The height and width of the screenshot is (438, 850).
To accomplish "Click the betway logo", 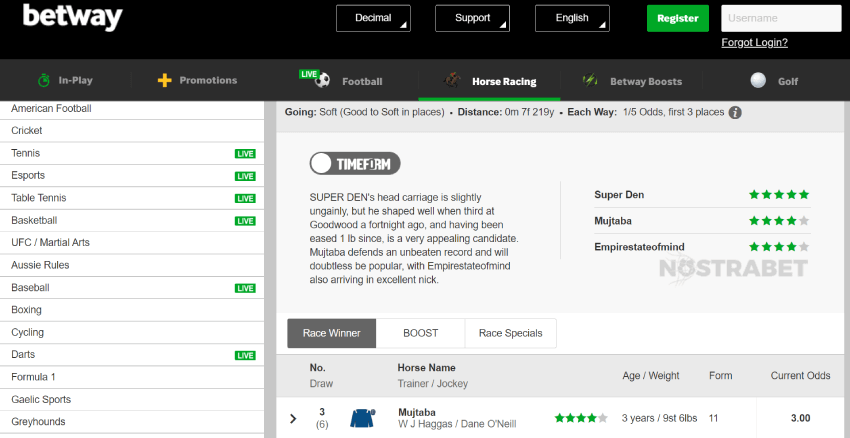I will 73,17.
